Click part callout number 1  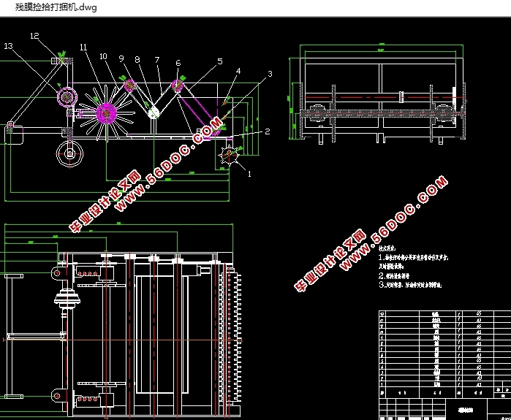(249, 174)
